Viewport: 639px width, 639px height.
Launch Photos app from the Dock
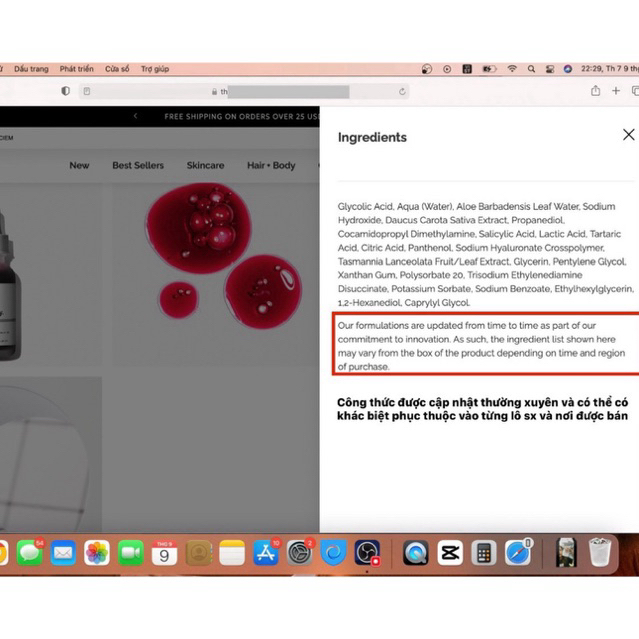97,552
